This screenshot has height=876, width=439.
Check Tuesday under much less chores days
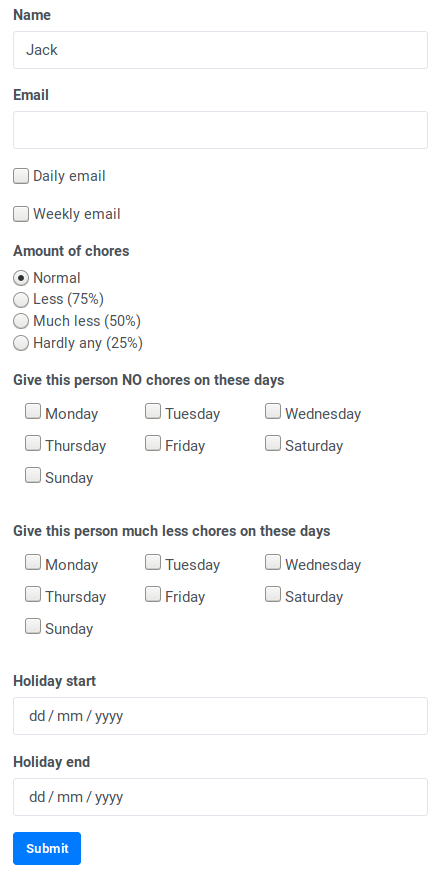point(153,563)
